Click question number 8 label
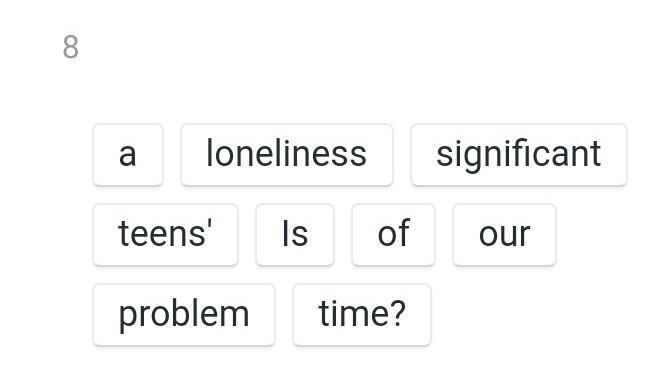This screenshot has width=671, height=387. coord(71,47)
